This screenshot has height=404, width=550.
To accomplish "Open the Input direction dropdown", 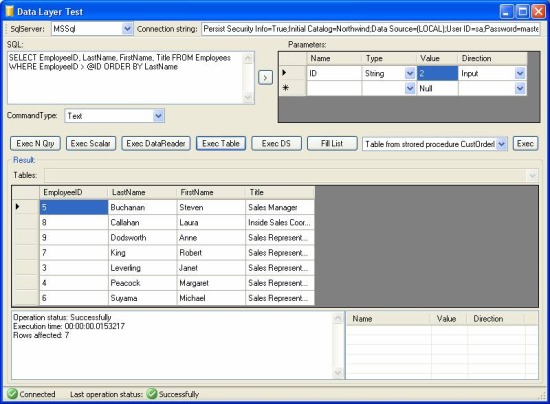I will click(x=520, y=73).
